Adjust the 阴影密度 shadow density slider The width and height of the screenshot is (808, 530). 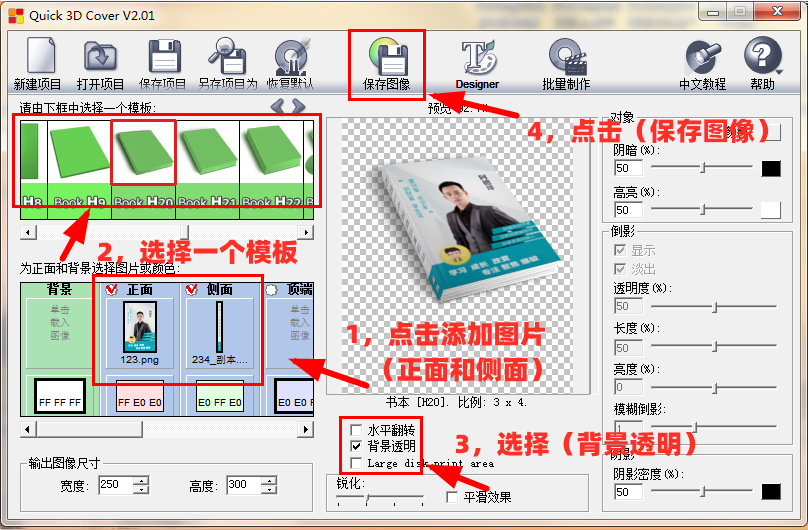(x=702, y=491)
